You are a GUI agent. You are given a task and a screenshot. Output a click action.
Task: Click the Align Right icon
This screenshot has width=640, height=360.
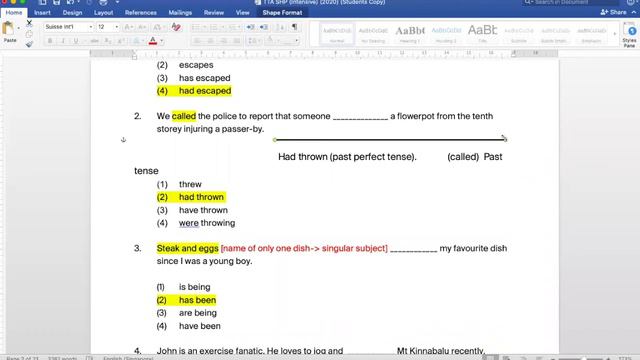pyautogui.click(x=223, y=41)
